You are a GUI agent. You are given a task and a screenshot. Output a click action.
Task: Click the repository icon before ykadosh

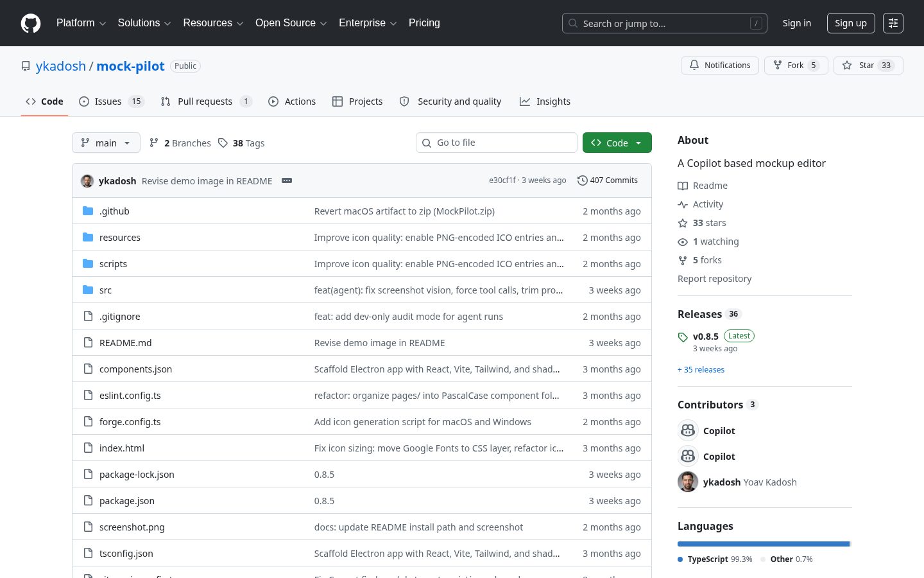click(26, 66)
